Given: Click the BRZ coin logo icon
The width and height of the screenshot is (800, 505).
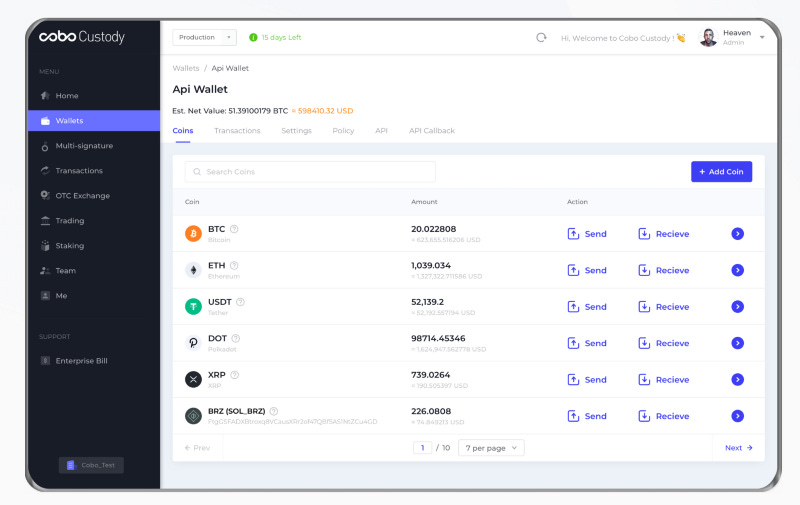Looking at the screenshot, I should tap(193, 416).
